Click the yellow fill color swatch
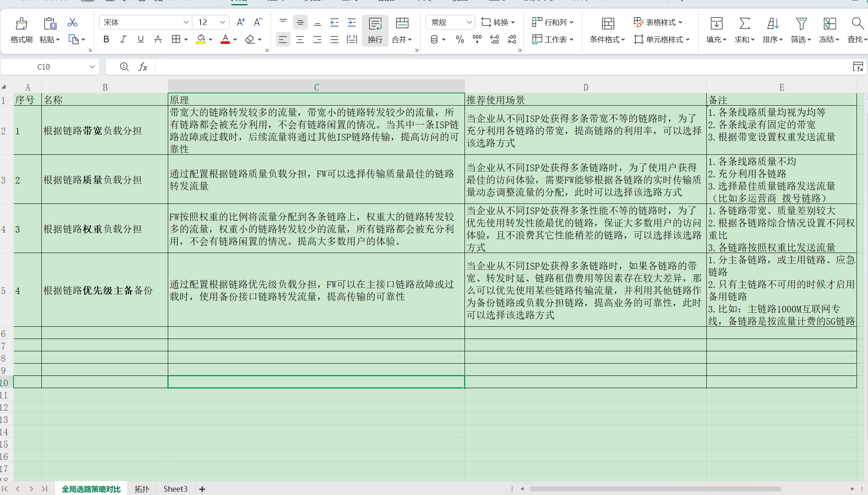 click(x=201, y=39)
